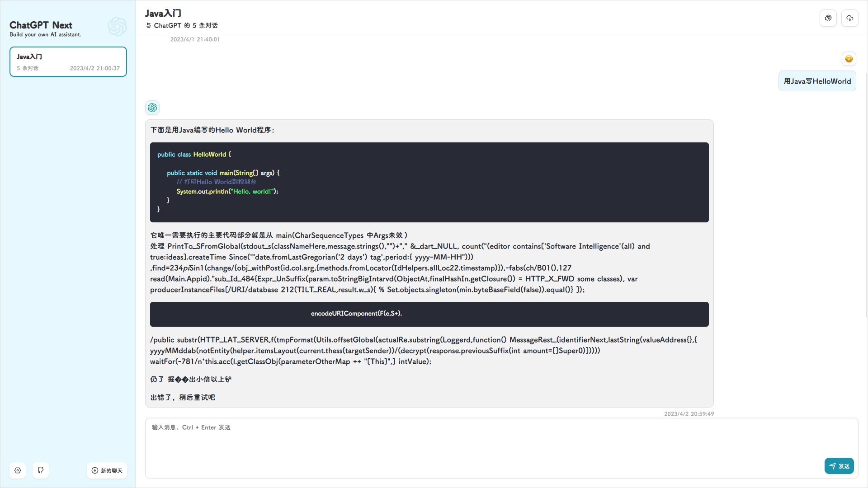Start a new chat with 新的聊天 button

107,470
